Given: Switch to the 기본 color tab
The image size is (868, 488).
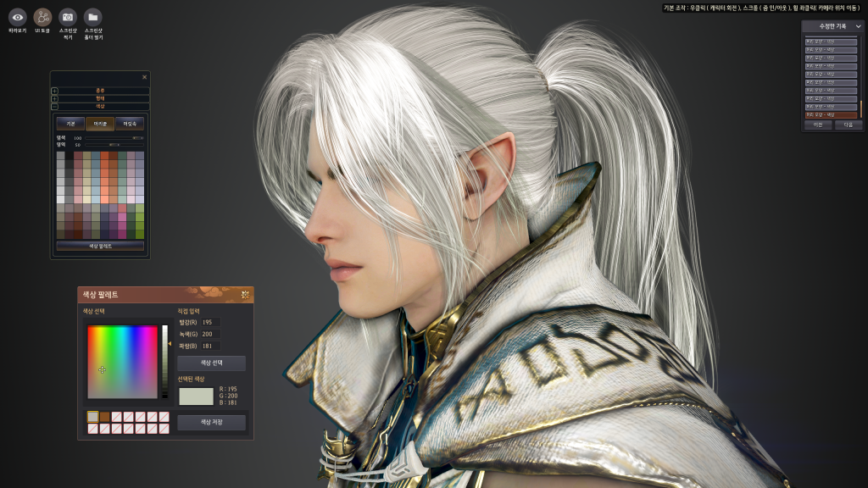Looking at the screenshot, I should point(70,124).
